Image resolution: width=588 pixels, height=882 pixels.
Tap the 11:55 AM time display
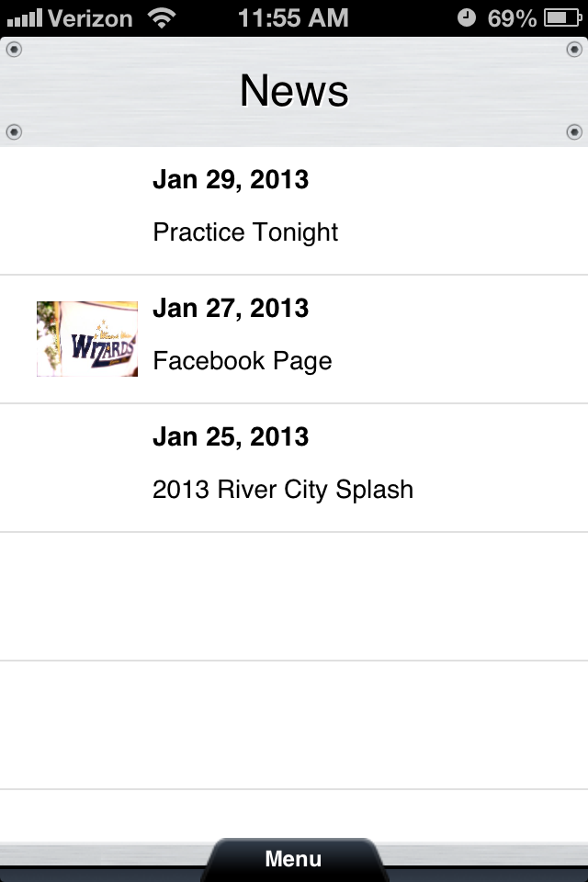click(293, 17)
